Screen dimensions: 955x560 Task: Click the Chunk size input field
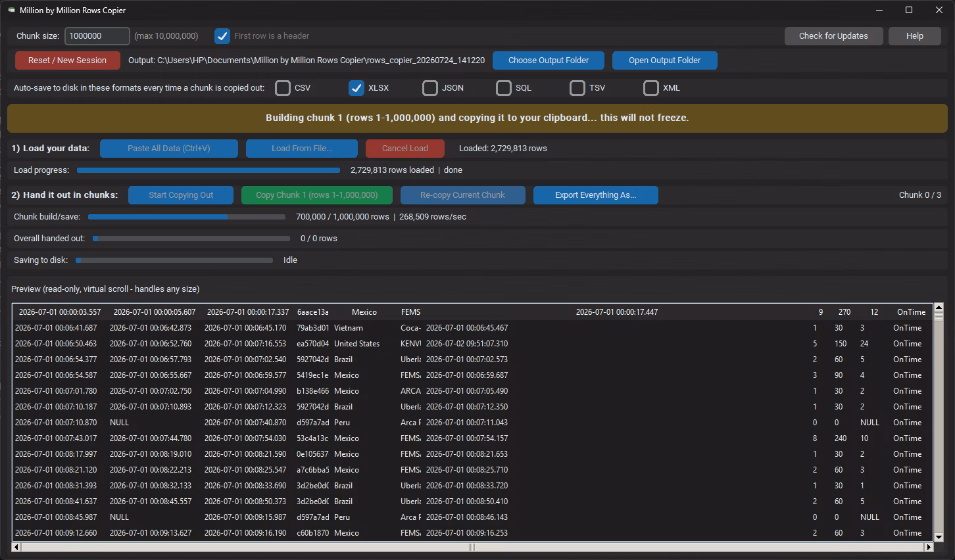click(x=97, y=36)
